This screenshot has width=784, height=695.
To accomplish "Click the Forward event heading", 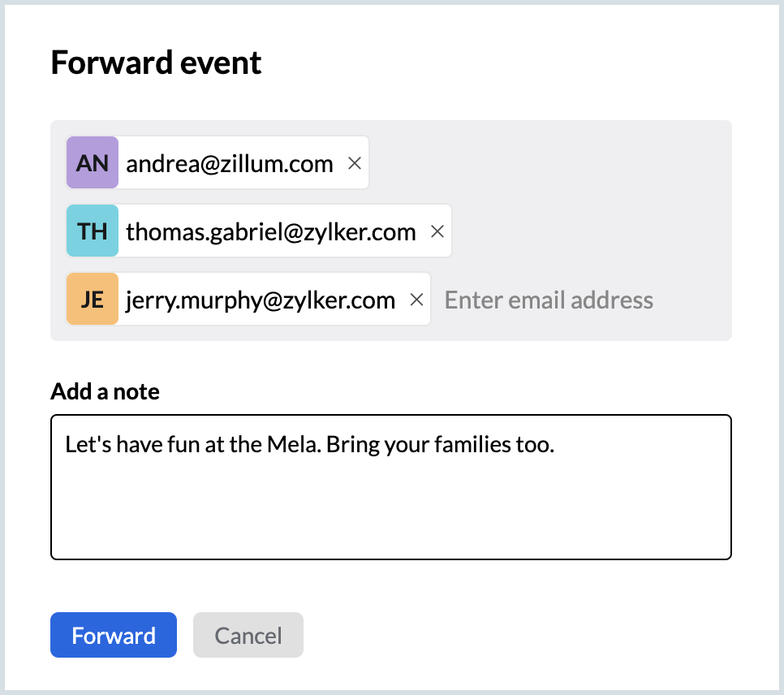I will (156, 63).
